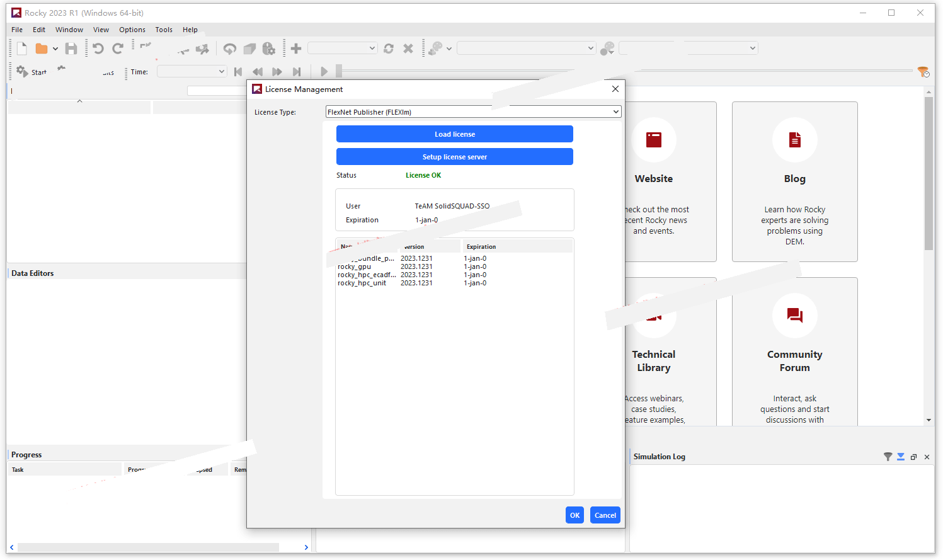Screen dimensions: 943x560
Task: Click the Load license button
Action: point(454,134)
